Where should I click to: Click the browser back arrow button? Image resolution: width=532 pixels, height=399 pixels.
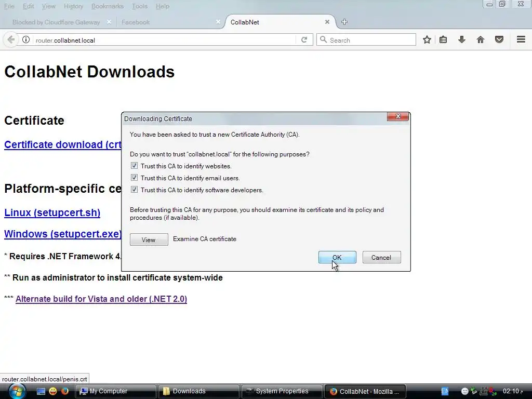click(x=10, y=39)
